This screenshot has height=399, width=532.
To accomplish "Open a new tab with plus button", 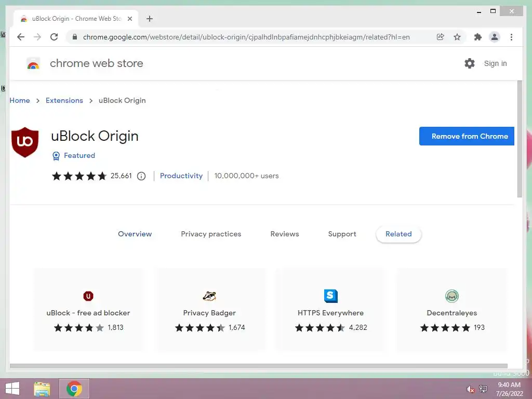I will coord(150,19).
